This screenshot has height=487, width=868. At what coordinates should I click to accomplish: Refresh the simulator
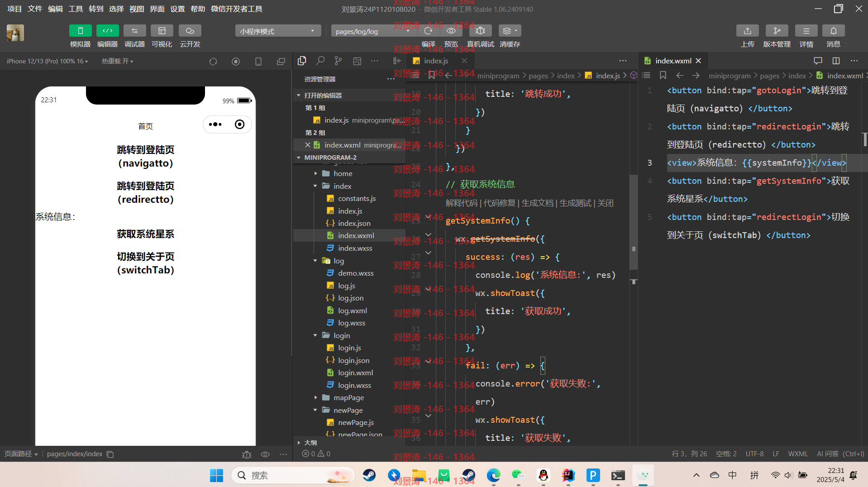pyautogui.click(x=213, y=62)
